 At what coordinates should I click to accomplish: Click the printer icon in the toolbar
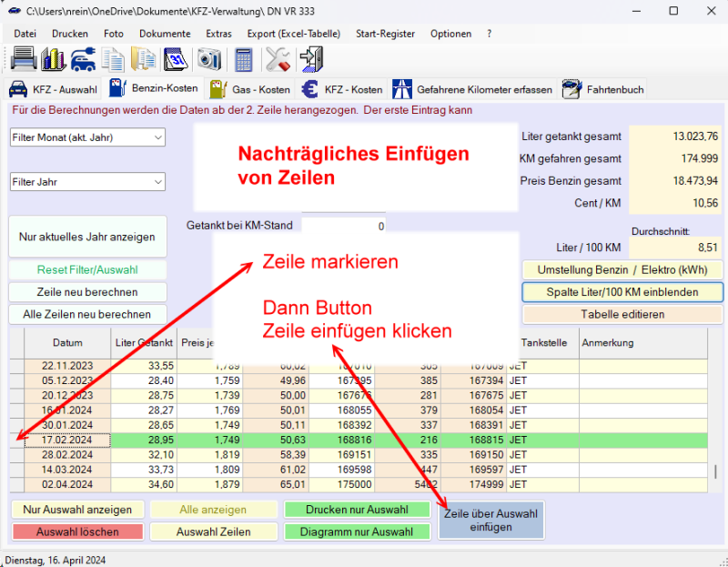[24, 59]
